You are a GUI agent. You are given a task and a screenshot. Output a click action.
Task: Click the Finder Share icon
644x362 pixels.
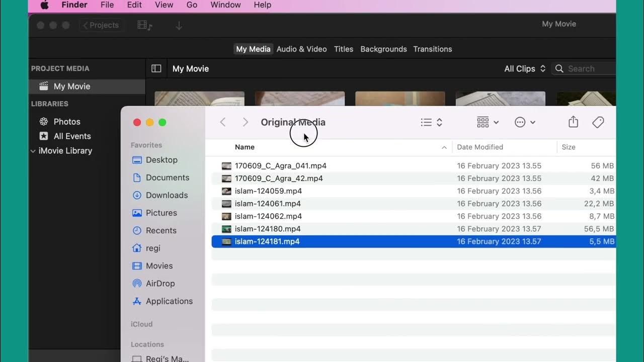pos(573,122)
